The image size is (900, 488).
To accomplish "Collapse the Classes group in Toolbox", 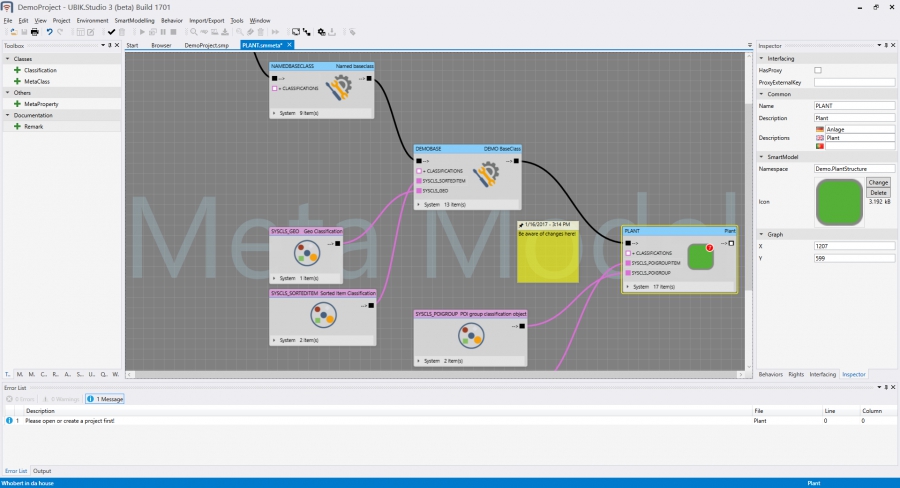I will pyautogui.click(x=7, y=59).
